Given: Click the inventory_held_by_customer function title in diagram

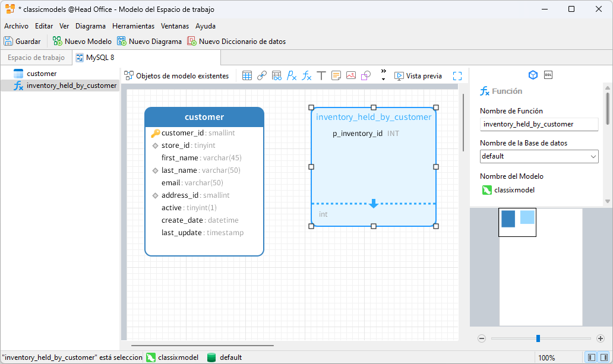Looking at the screenshot, I should coord(374,117).
